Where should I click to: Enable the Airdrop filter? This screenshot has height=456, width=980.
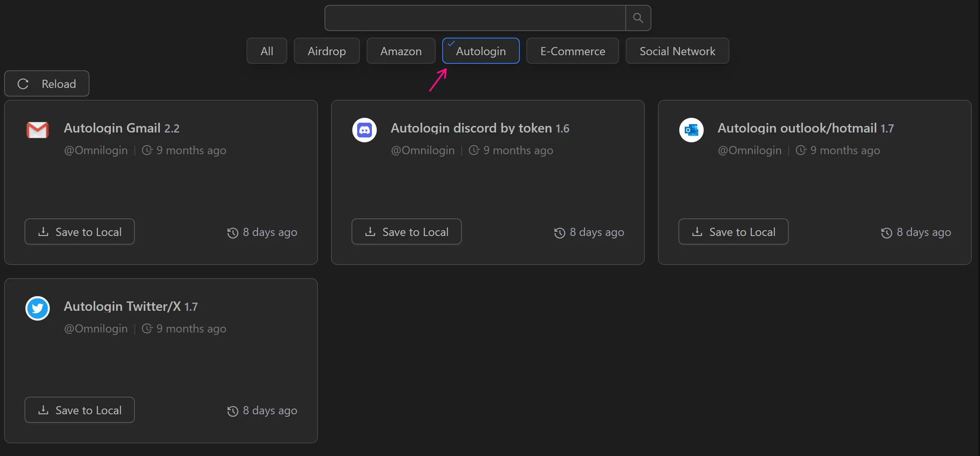click(327, 51)
